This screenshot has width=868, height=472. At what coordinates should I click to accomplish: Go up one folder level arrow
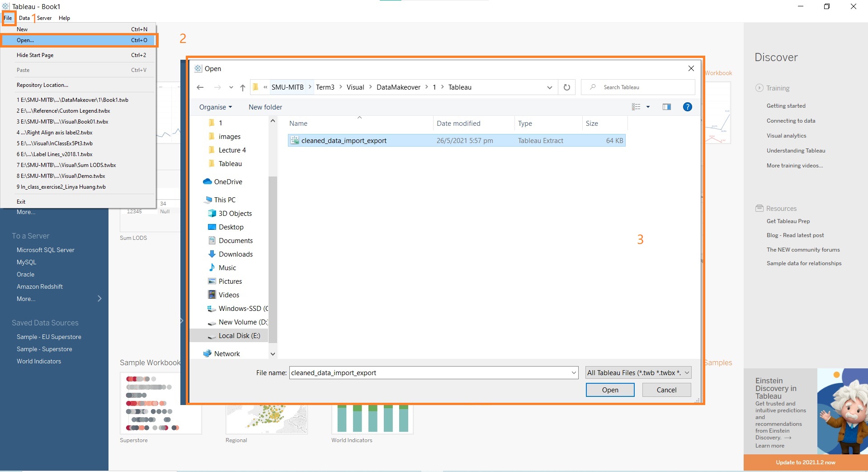243,87
